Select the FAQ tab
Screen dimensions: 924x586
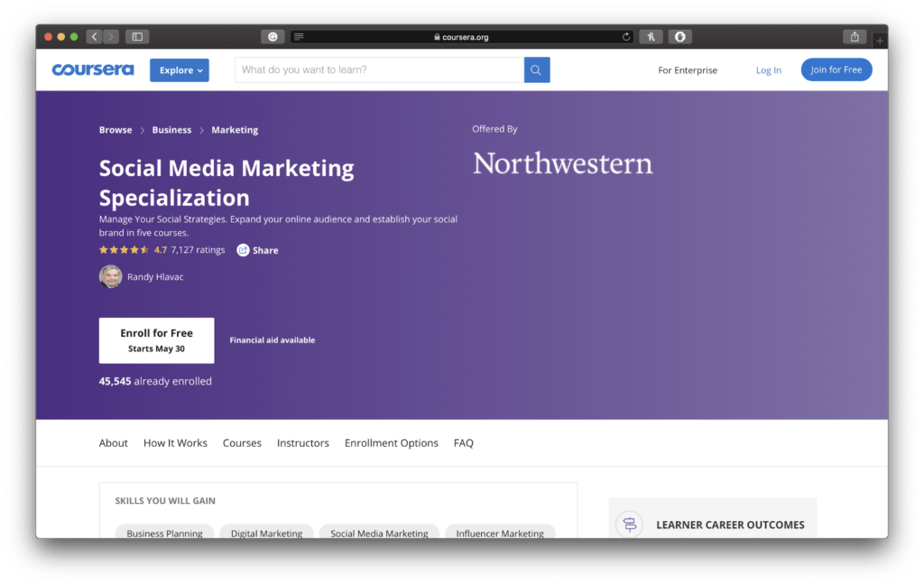click(463, 442)
